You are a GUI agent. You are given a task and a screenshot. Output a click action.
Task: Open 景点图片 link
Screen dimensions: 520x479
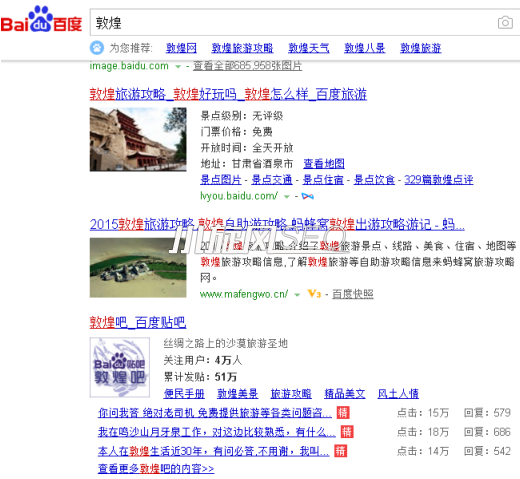click(x=221, y=180)
